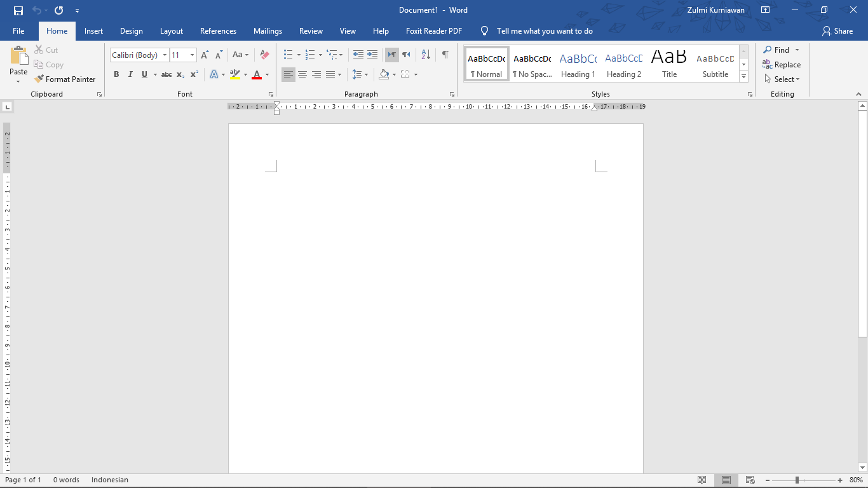Expand the Change Case menu
This screenshot has height=488, width=868.
(x=240, y=55)
